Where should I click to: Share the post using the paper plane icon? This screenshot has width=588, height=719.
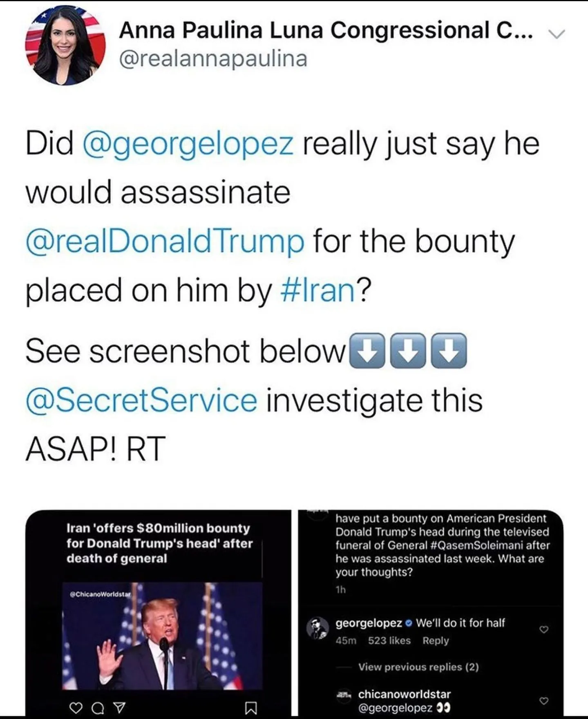click(x=118, y=707)
